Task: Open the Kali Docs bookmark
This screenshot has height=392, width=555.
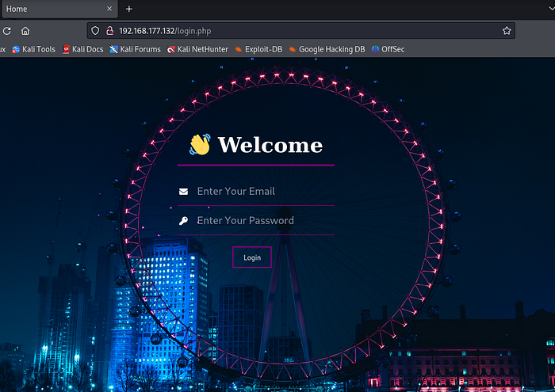Action: pos(82,49)
